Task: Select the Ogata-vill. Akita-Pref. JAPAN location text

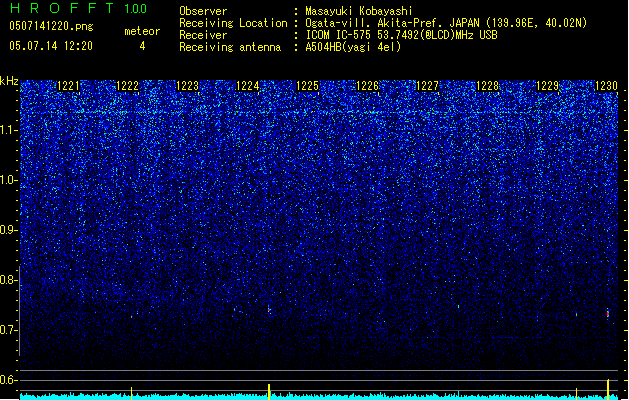Action: click(x=446, y=23)
